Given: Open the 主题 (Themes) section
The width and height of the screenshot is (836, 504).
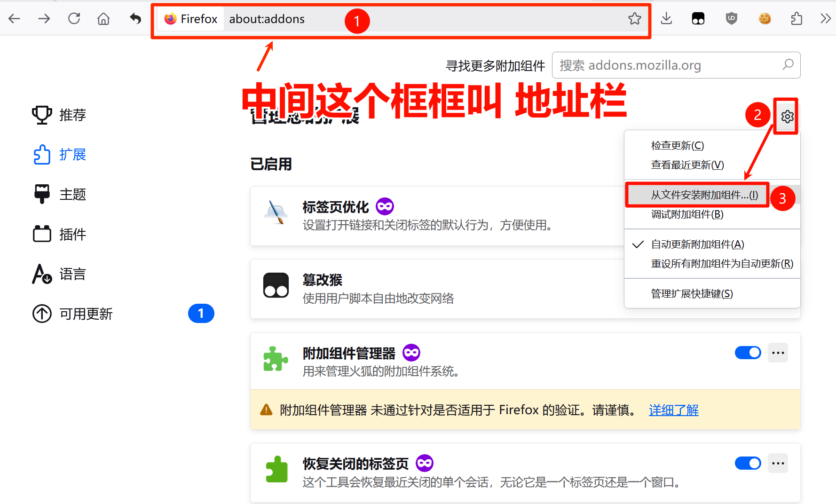Looking at the screenshot, I should coord(71,194).
